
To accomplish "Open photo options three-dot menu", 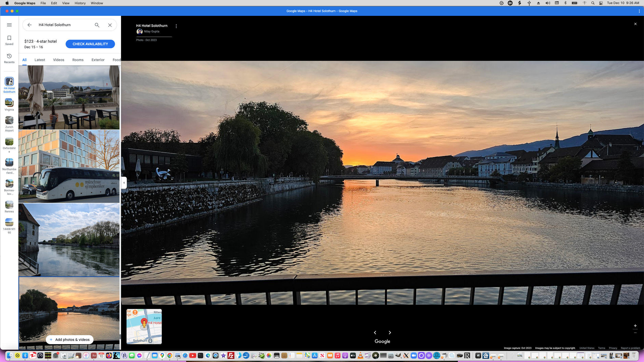I will click(x=176, y=26).
